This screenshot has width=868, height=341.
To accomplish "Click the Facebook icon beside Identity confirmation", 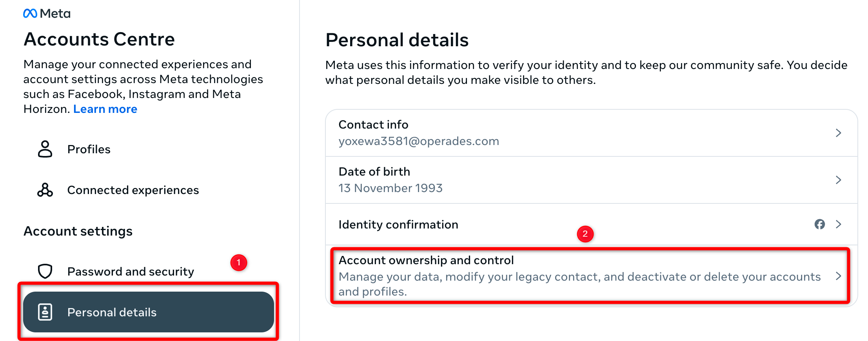I will [819, 224].
